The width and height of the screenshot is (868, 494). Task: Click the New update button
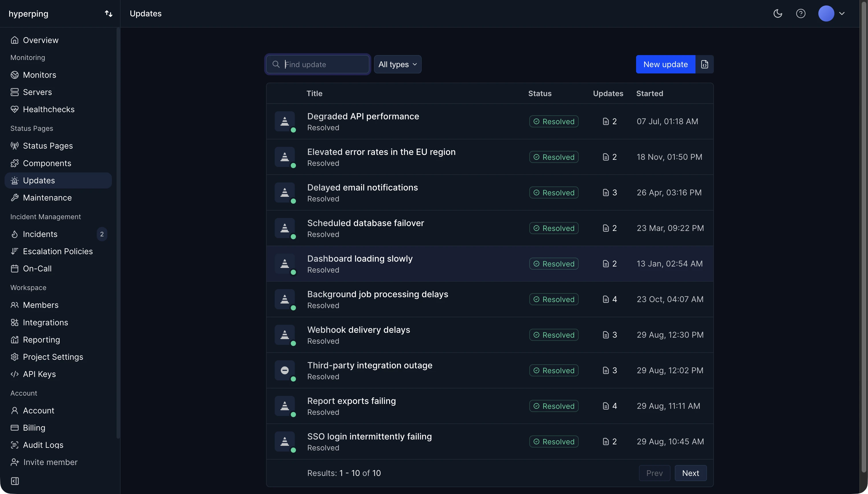(x=665, y=65)
